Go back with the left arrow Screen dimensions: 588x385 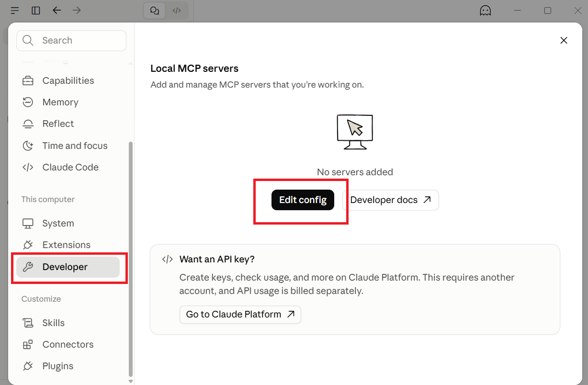pos(57,10)
